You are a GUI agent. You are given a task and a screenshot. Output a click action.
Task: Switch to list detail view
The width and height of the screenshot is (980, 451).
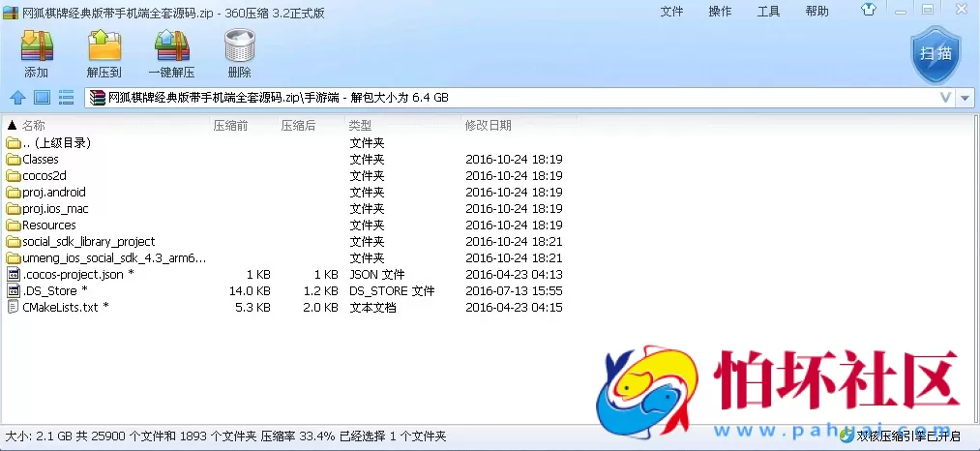coord(66,98)
